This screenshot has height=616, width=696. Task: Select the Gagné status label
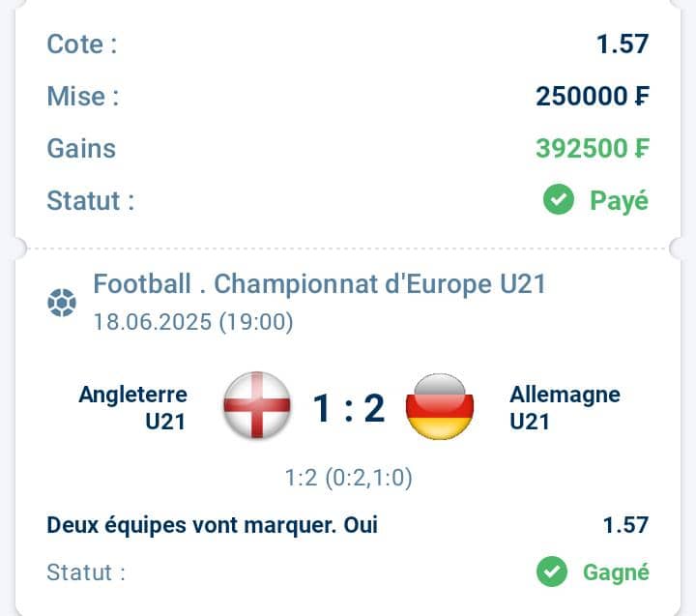tap(616, 572)
